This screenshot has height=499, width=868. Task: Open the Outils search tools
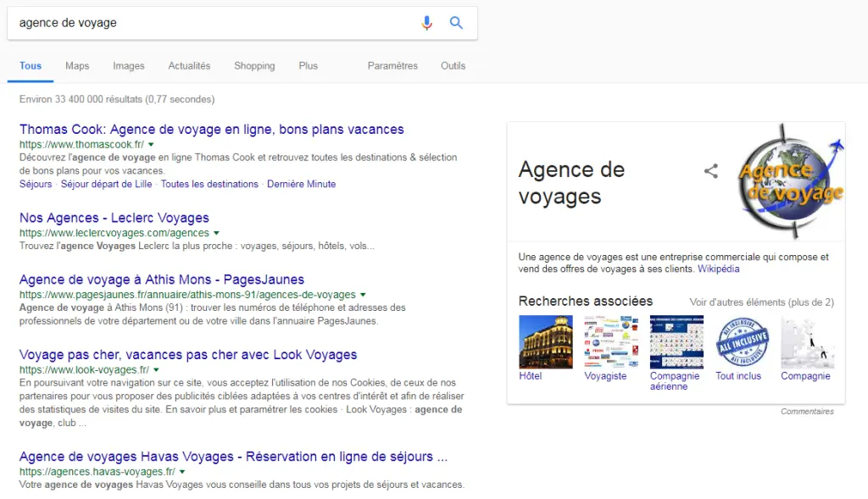[453, 66]
